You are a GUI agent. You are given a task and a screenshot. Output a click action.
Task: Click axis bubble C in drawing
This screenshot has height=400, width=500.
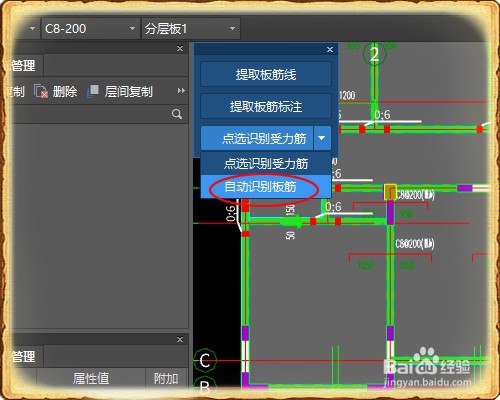pyautogui.click(x=205, y=361)
